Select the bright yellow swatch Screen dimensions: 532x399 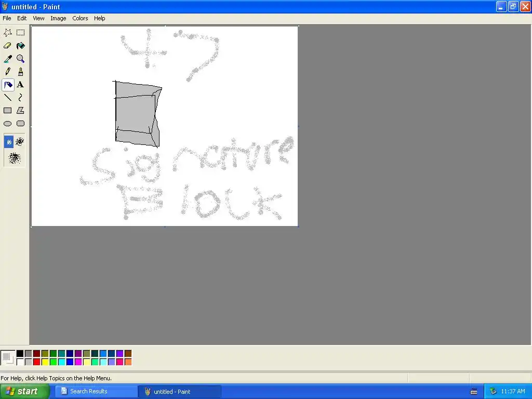[45, 362]
